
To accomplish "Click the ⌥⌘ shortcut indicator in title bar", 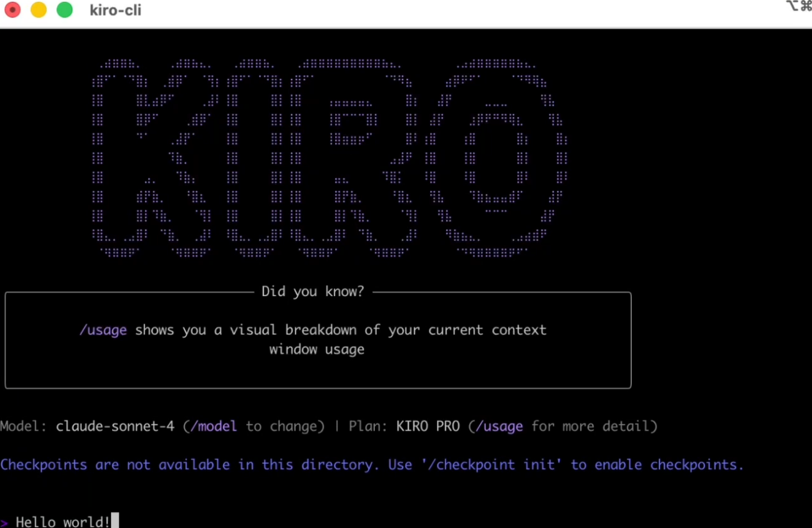I will [x=799, y=6].
